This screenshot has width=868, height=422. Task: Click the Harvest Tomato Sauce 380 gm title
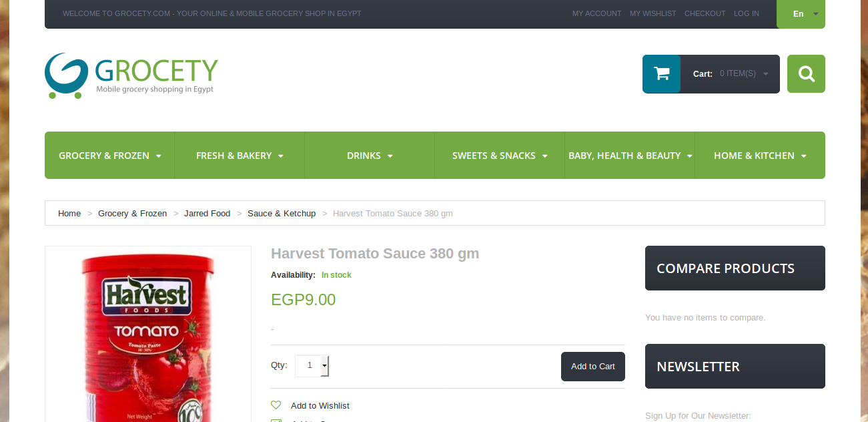[375, 254]
